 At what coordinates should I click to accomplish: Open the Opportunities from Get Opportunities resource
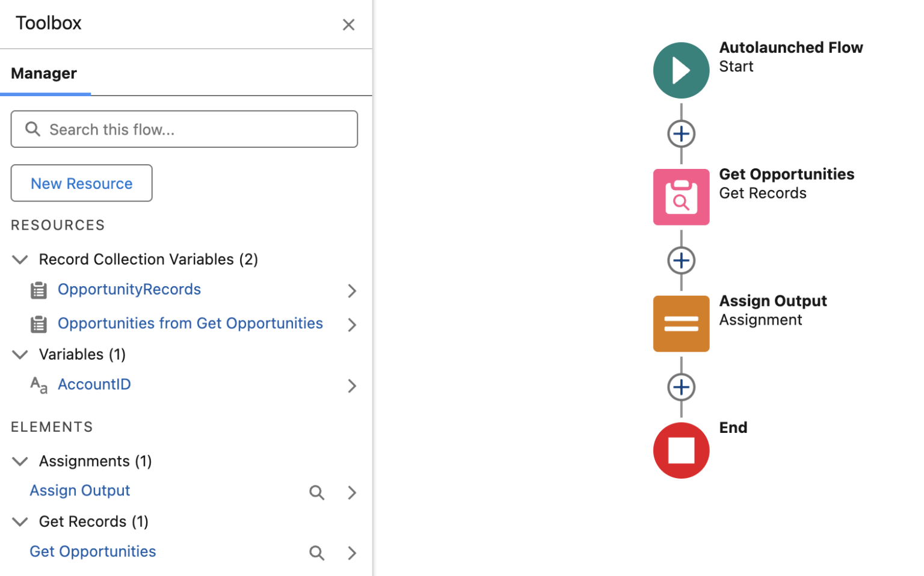190,323
